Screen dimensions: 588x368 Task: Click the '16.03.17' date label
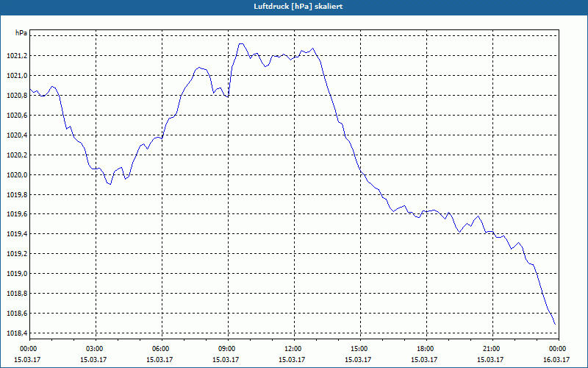(556, 360)
